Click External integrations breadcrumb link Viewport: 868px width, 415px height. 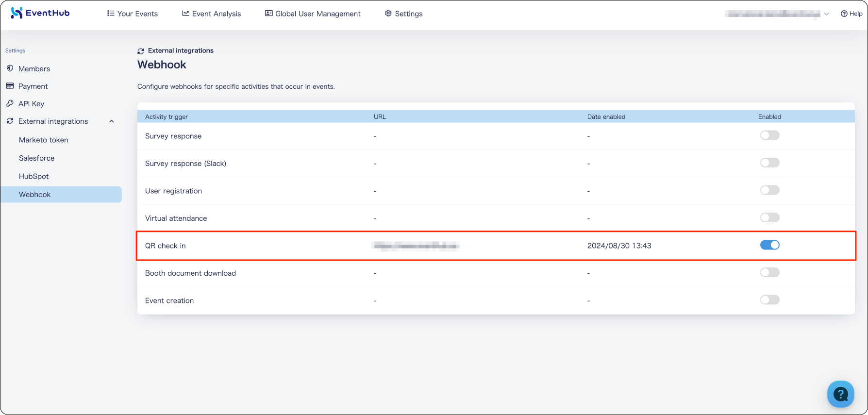(181, 50)
